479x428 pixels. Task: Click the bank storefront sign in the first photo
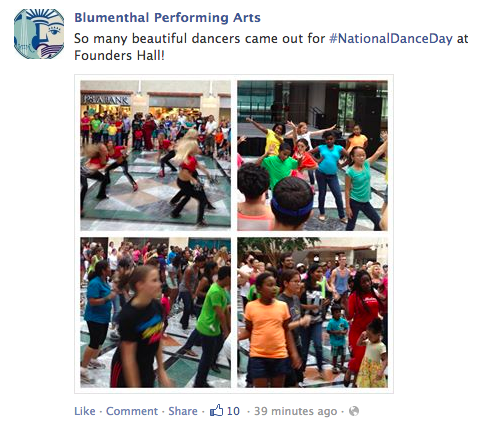pos(106,100)
